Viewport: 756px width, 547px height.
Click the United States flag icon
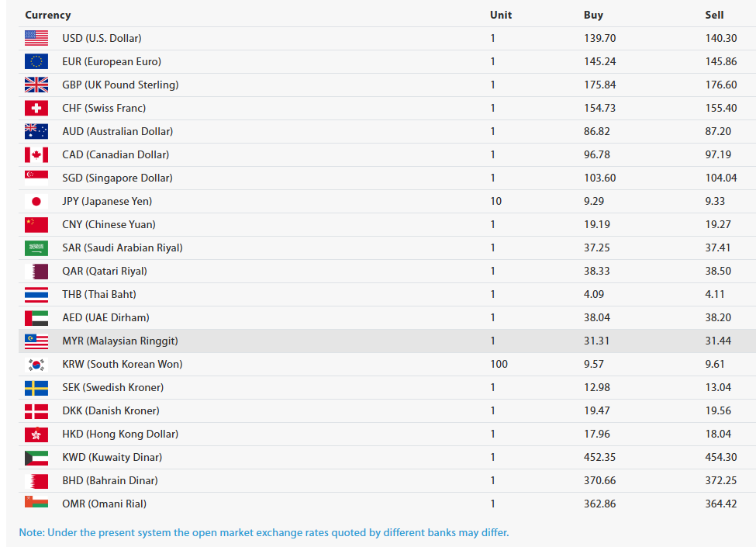(x=36, y=38)
